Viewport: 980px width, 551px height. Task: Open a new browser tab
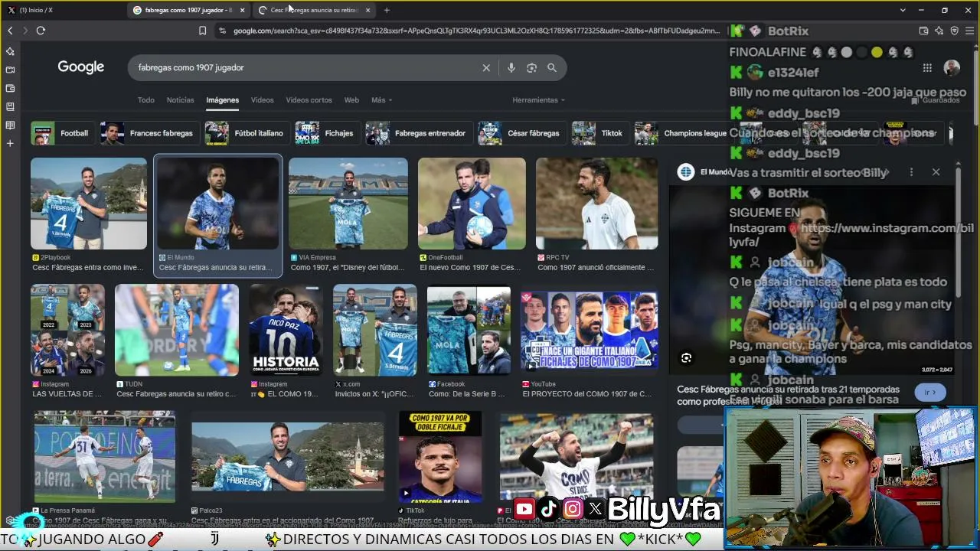point(387,10)
